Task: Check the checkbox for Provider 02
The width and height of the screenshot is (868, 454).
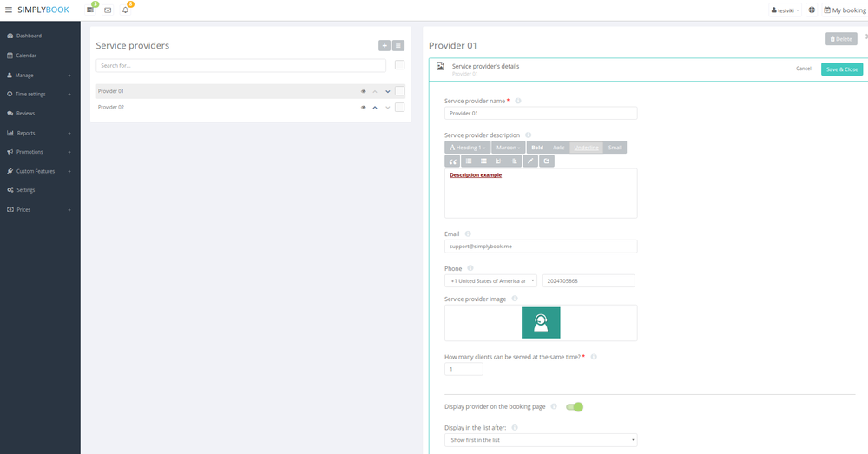Action: [x=399, y=108]
